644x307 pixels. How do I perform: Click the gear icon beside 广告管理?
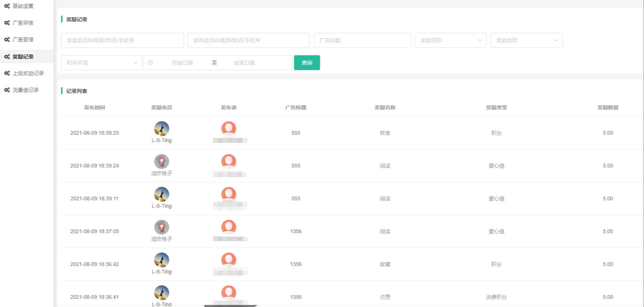[x=7, y=40]
